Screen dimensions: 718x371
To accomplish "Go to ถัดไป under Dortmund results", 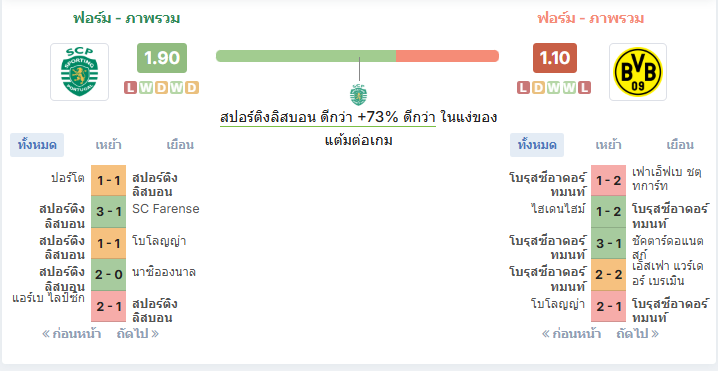I will [638, 334].
